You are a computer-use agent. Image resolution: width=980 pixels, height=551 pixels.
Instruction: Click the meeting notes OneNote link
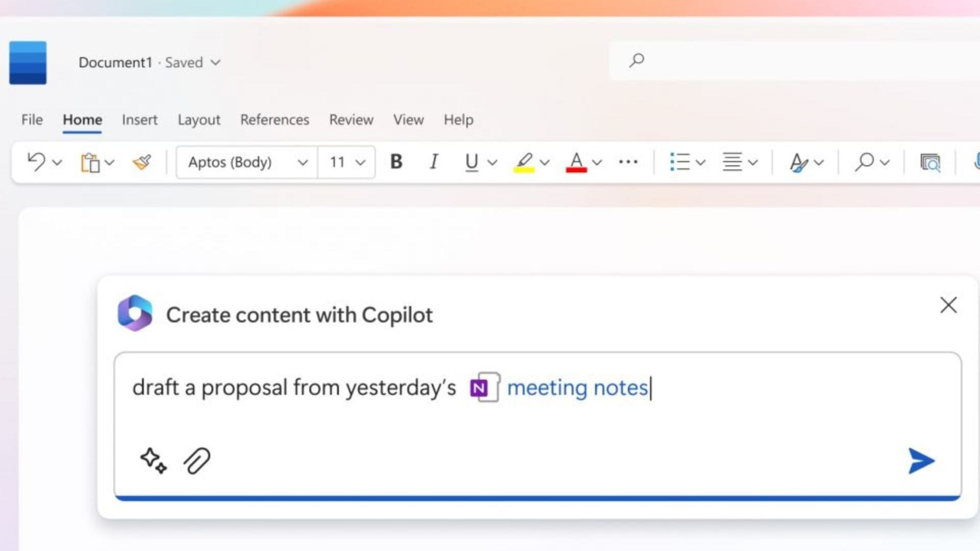pos(577,388)
